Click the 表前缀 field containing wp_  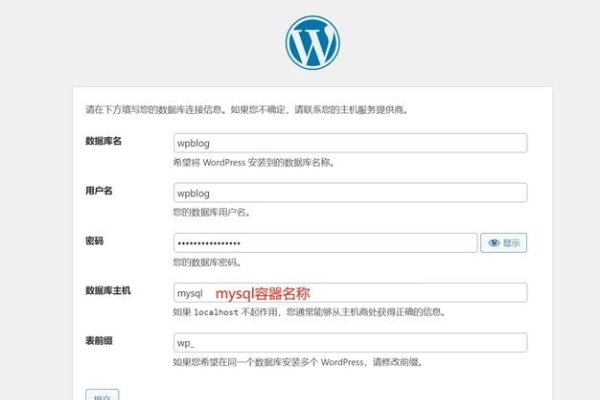(350, 343)
